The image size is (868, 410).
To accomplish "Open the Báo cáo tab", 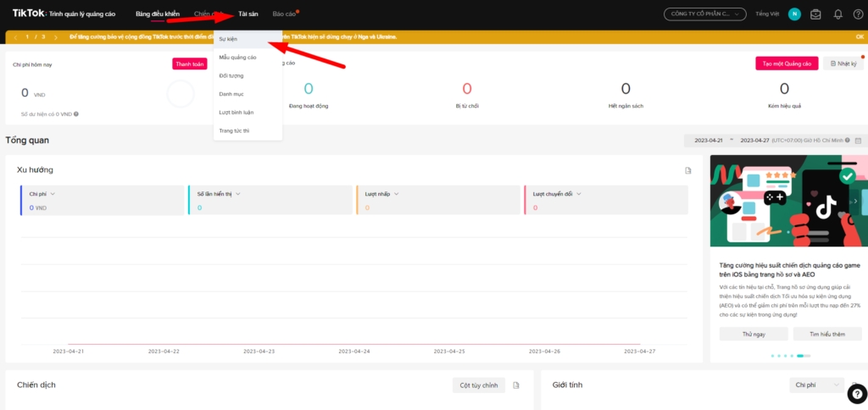I will 284,14.
